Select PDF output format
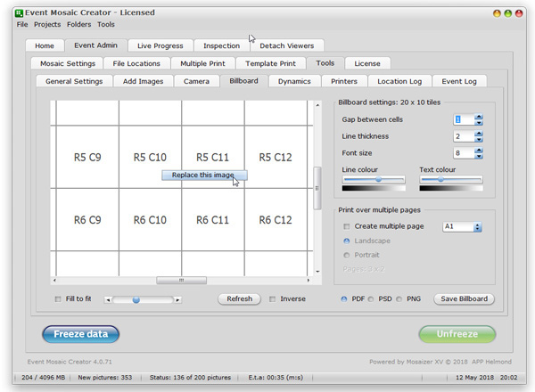 [x=344, y=299]
